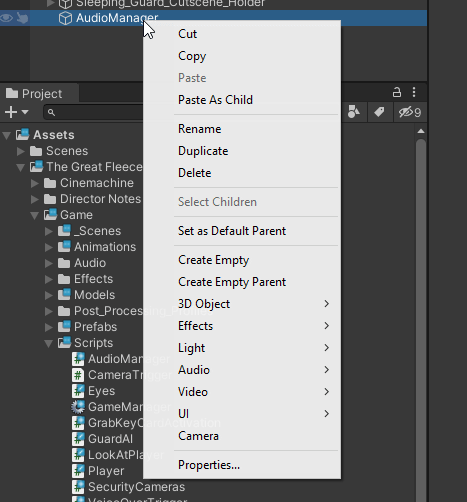
Task: Click the GuardAI script icon
Action: tap(78, 439)
